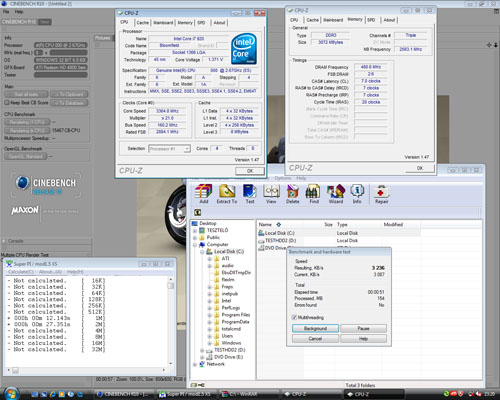Screen dimensions: 500x400
Task: Open the SPD tab in right CPU-Z window
Action: point(371,20)
